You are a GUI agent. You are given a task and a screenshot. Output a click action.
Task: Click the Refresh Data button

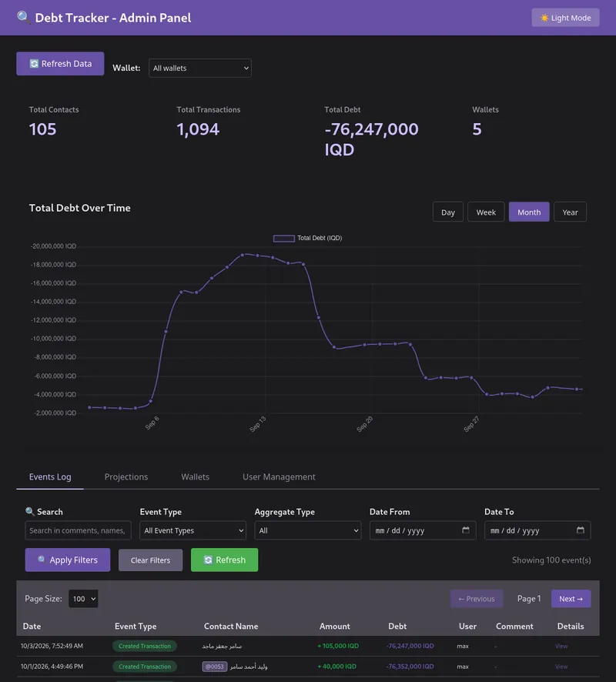[60, 63]
